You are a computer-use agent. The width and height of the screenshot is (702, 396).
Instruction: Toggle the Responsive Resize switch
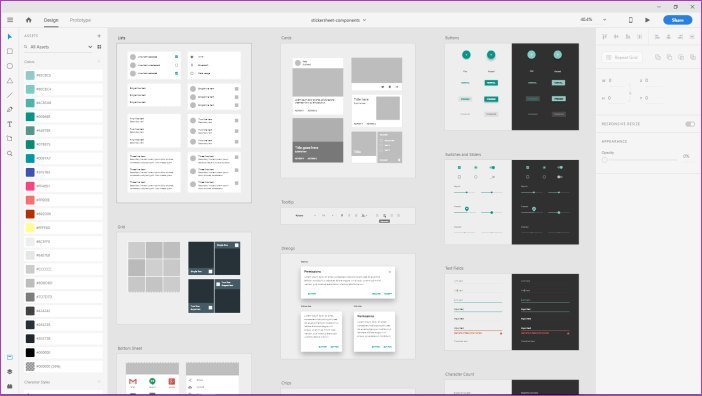pyautogui.click(x=690, y=124)
